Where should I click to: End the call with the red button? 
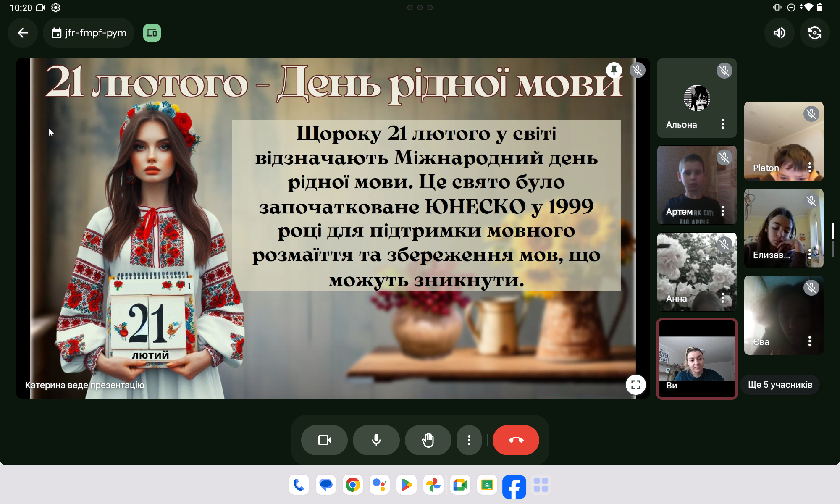coord(516,440)
